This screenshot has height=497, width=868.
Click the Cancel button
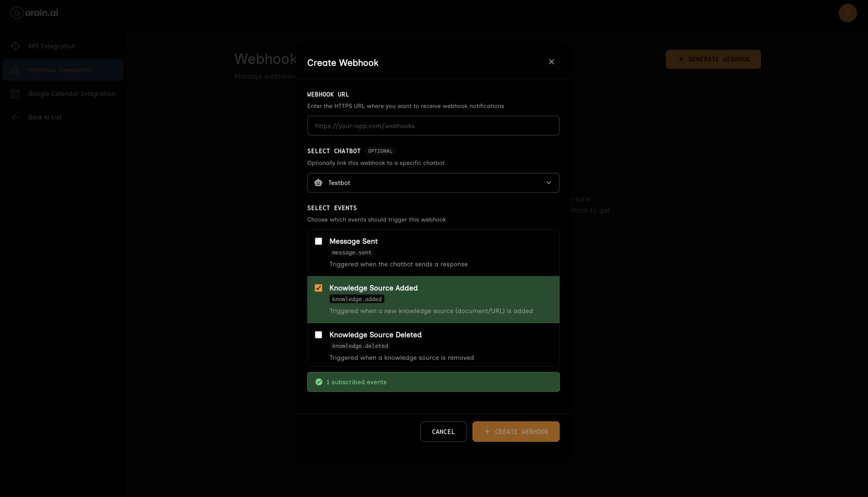[443, 432]
